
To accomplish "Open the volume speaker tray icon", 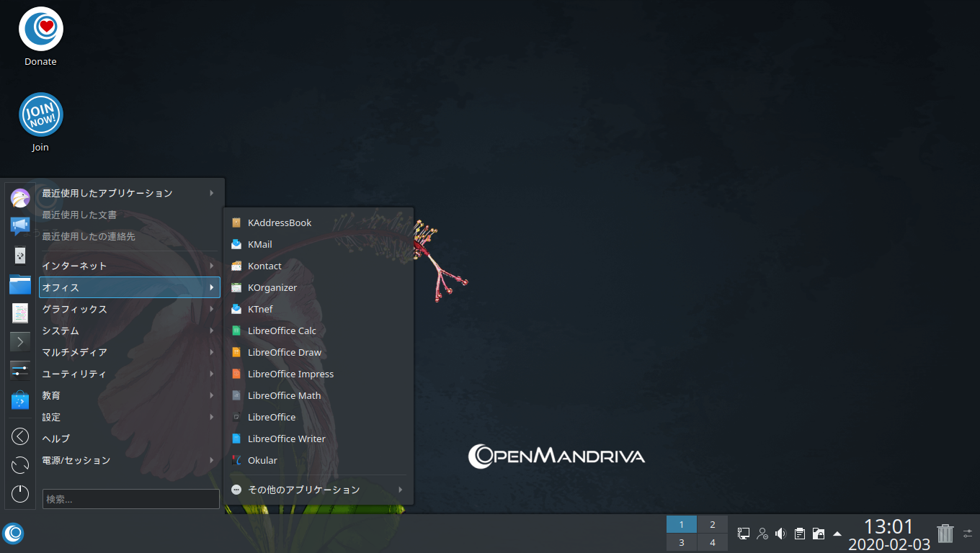I will click(x=780, y=534).
